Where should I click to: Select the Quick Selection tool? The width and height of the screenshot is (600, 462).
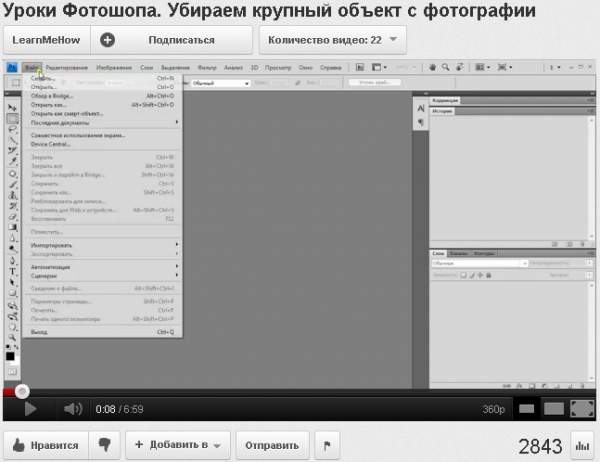12,140
